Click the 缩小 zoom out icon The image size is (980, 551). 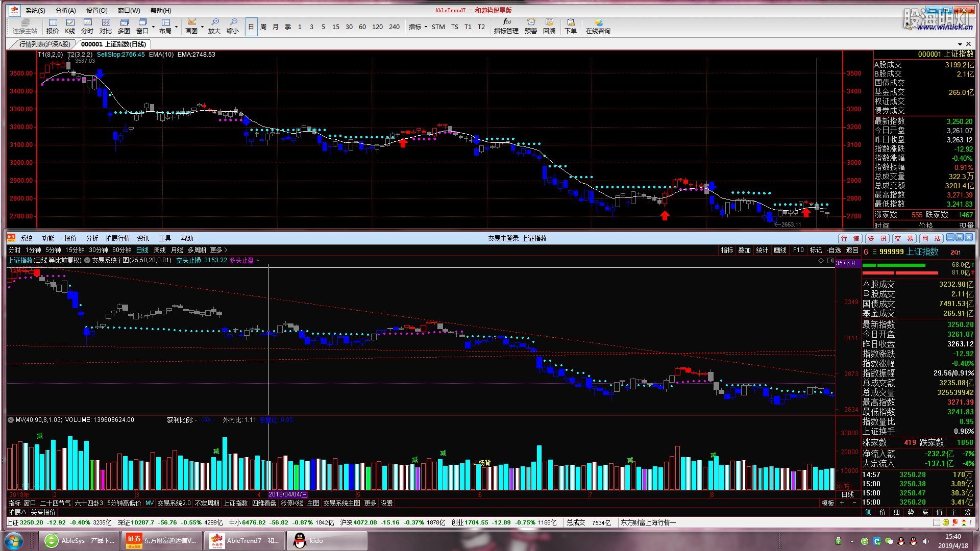[x=233, y=26]
